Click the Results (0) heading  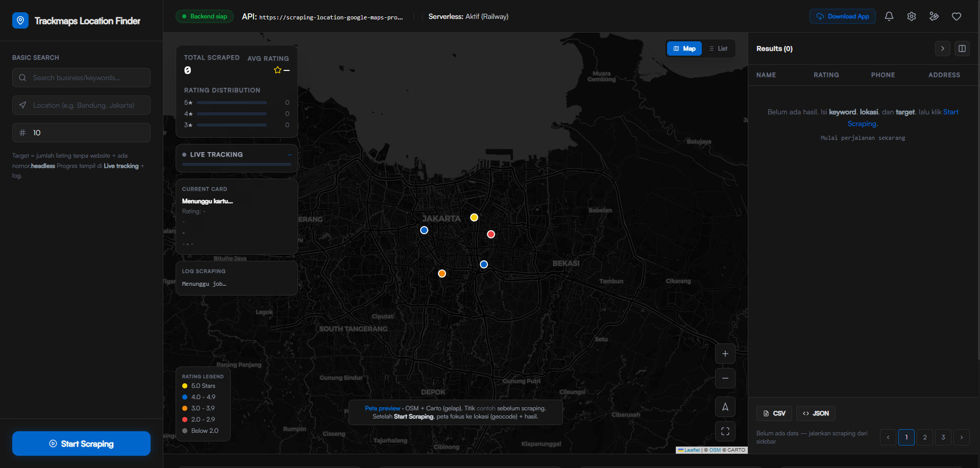[774, 48]
